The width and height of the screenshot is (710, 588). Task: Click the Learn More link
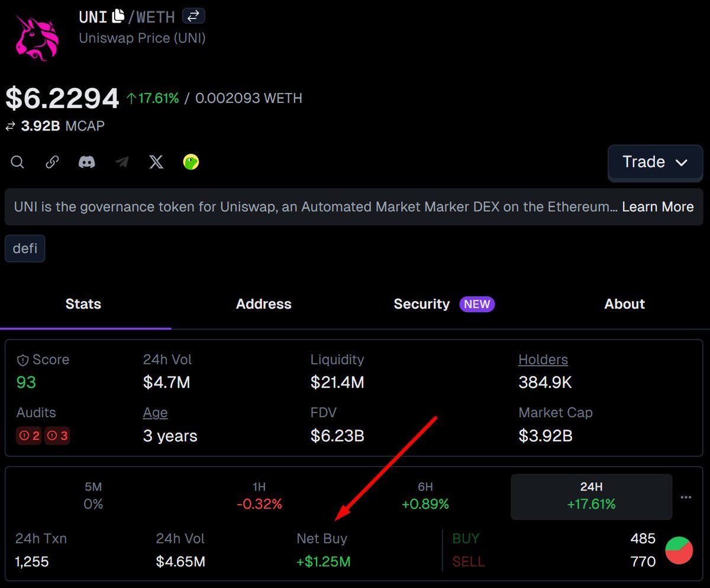pos(658,207)
